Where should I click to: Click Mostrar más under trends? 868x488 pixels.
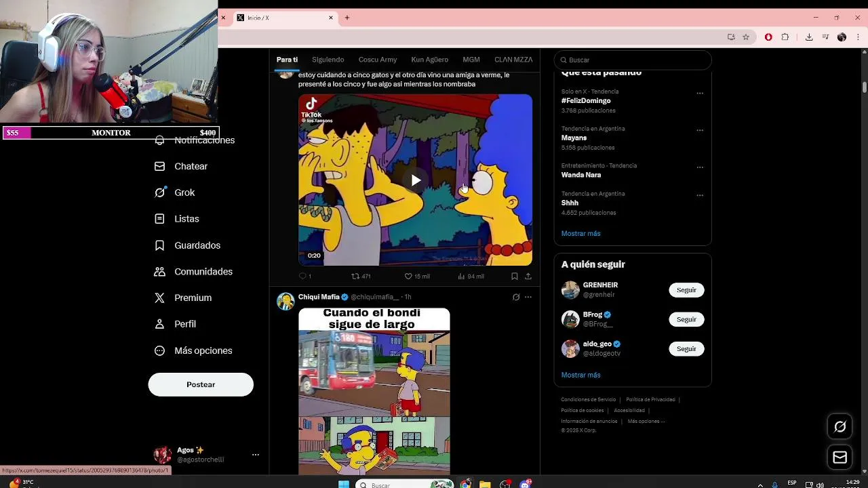580,234
